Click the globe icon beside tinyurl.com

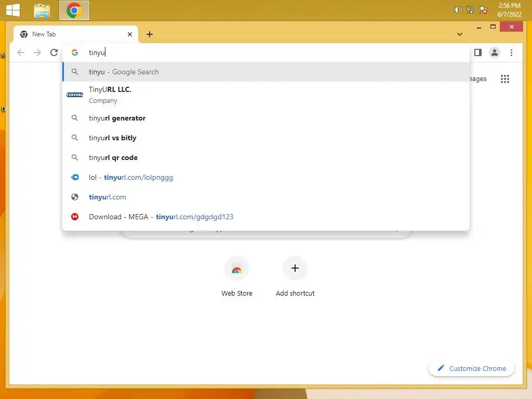click(x=75, y=197)
